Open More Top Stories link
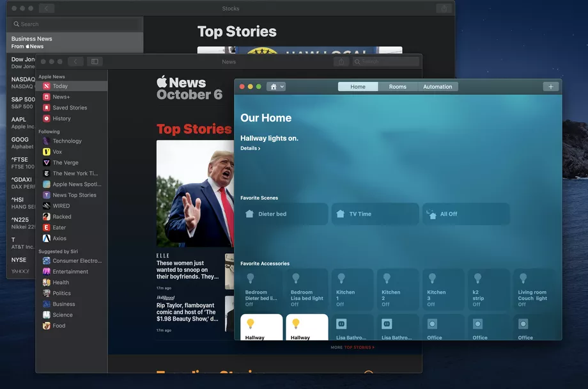This screenshot has height=389, width=588. (x=353, y=347)
